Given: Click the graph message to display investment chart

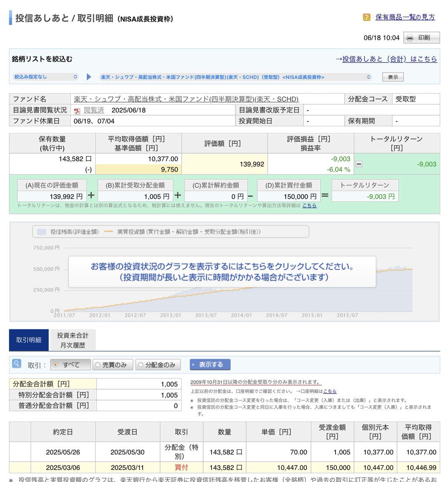Looking at the screenshot, I should (x=222, y=272).
